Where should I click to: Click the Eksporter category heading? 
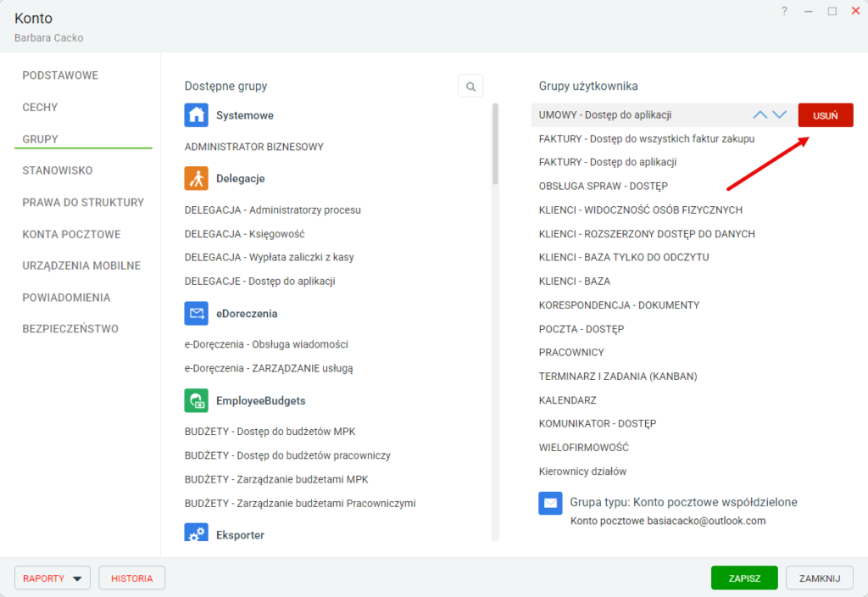click(240, 535)
